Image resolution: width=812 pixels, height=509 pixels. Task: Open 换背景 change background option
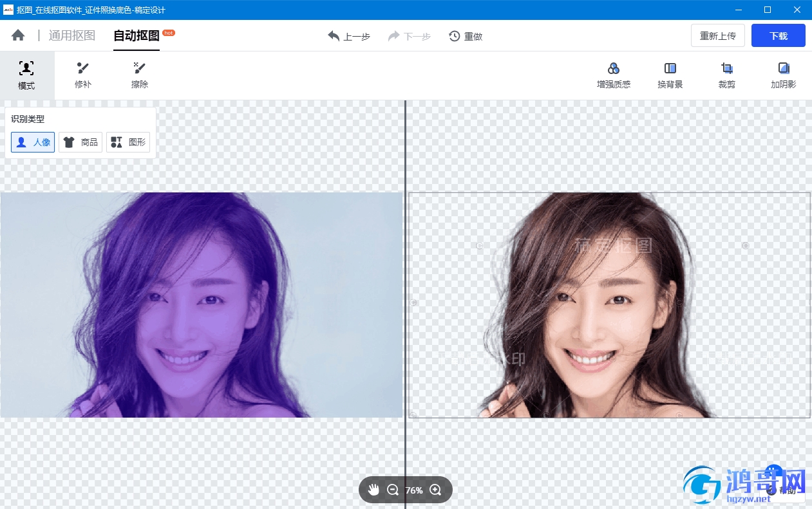670,75
